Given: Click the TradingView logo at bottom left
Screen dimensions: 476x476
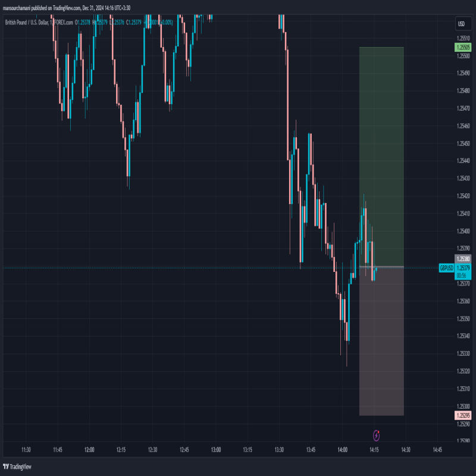Looking at the screenshot, I should (17, 466).
